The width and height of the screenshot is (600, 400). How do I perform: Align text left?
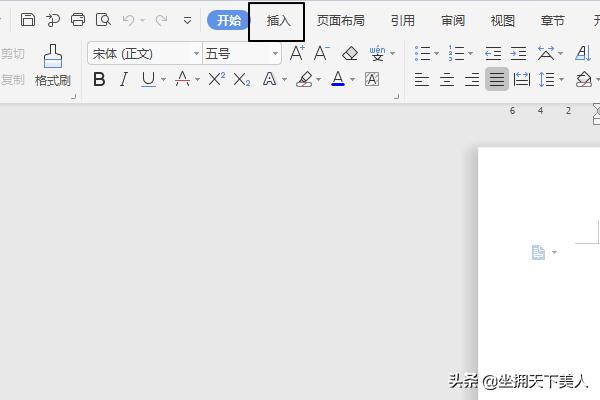[x=422, y=80]
